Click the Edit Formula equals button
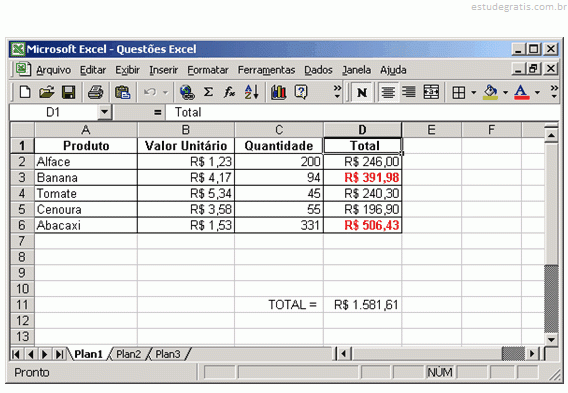This screenshot has width=568, height=393. point(157,112)
